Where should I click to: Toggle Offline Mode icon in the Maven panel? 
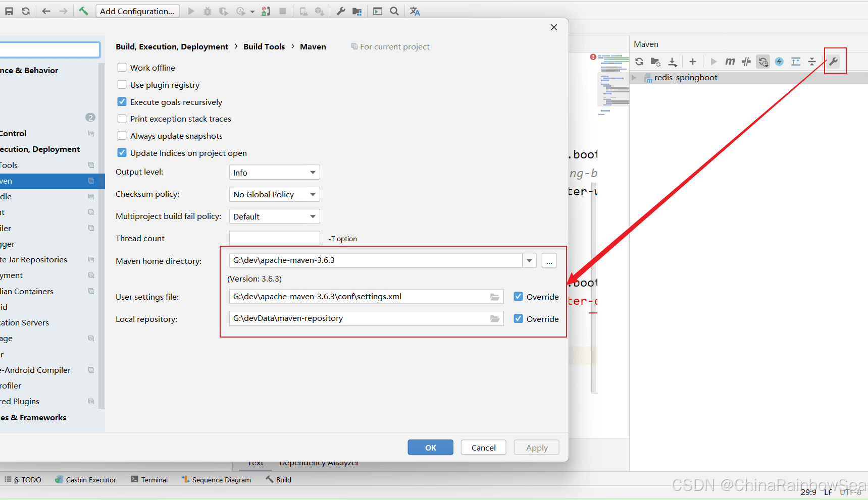(x=746, y=62)
